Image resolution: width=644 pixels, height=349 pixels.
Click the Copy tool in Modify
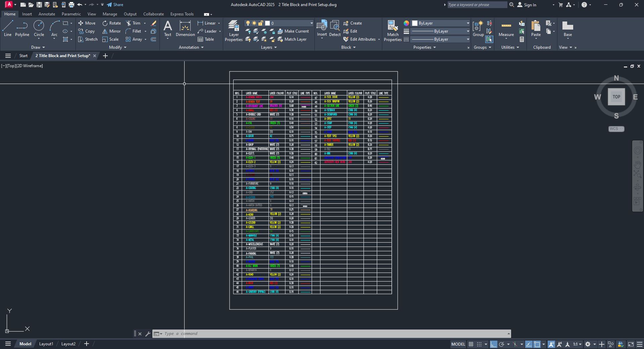87,31
